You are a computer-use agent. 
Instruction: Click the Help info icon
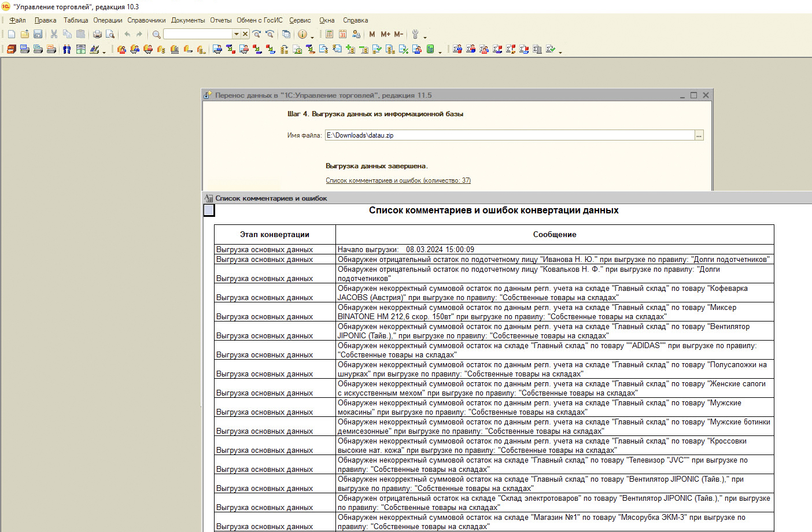tap(302, 34)
